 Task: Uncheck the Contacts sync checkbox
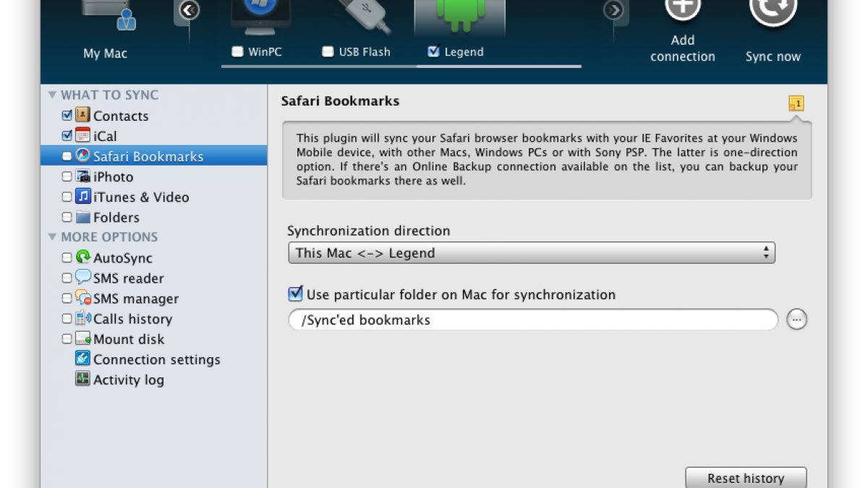click(x=67, y=116)
